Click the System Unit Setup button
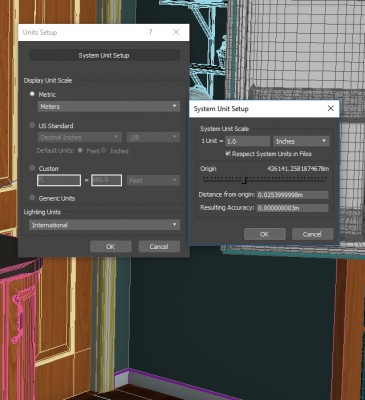This screenshot has width=365, height=400. click(104, 55)
